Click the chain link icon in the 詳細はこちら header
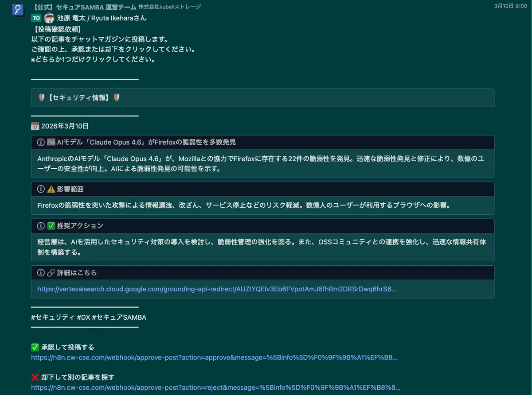The height and width of the screenshot is (395, 532). point(51,273)
